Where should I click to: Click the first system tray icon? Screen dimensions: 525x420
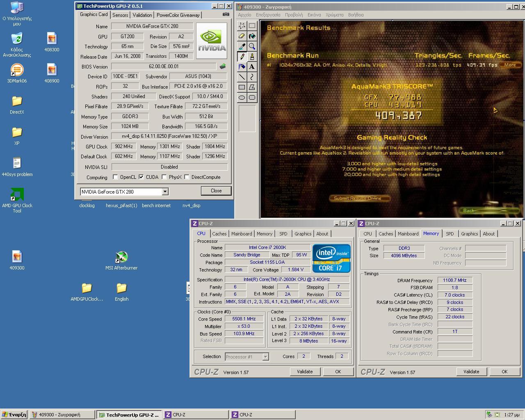pos(489,415)
